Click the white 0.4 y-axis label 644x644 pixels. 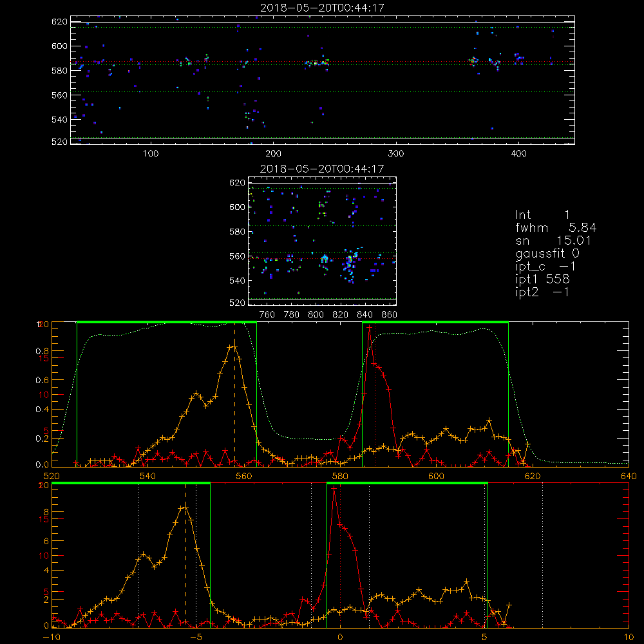pos(43,410)
